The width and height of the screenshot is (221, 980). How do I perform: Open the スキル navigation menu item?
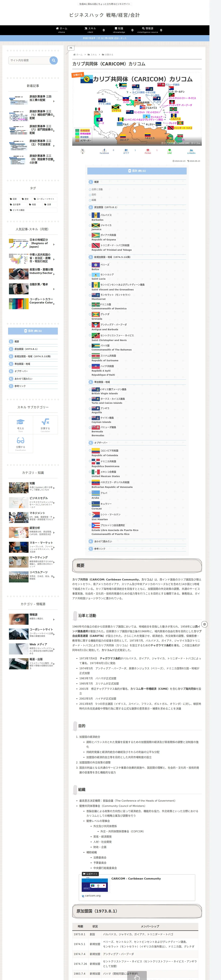pos(90,30)
